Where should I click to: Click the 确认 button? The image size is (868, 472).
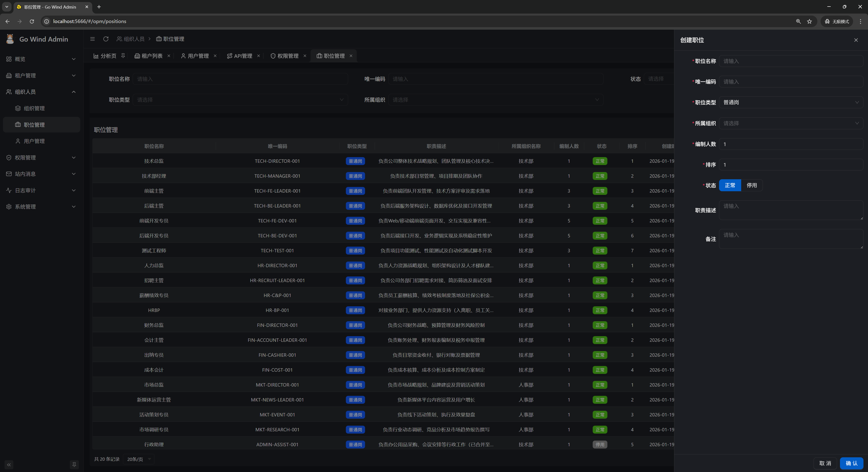(x=851, y=463)
